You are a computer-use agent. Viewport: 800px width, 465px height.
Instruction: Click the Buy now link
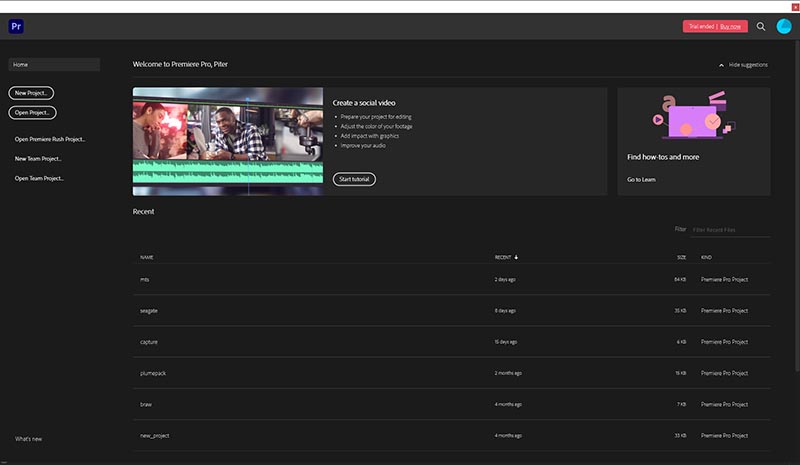coord(731,27)
